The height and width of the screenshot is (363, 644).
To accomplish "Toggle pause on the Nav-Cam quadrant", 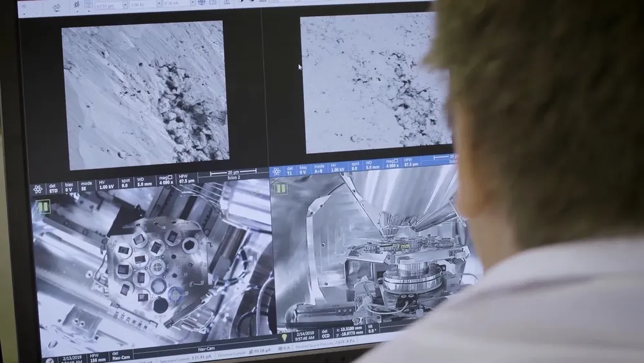I will (43, 207).
